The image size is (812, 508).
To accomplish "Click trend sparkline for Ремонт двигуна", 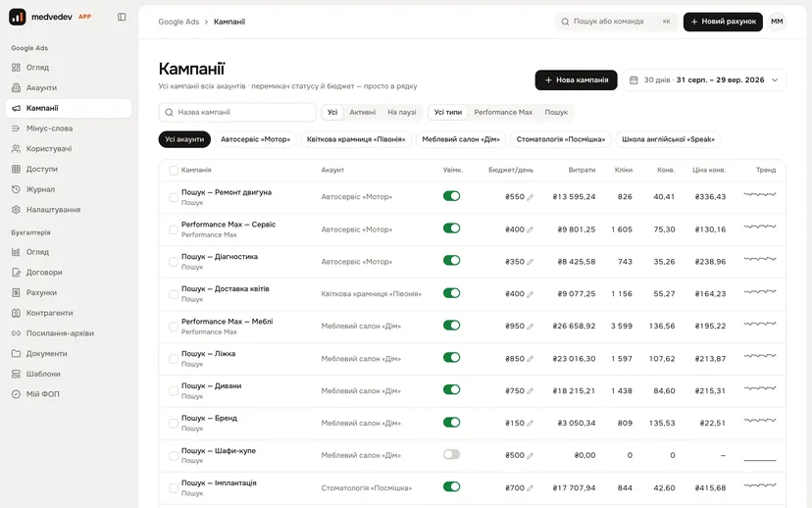I will point(760,195).
